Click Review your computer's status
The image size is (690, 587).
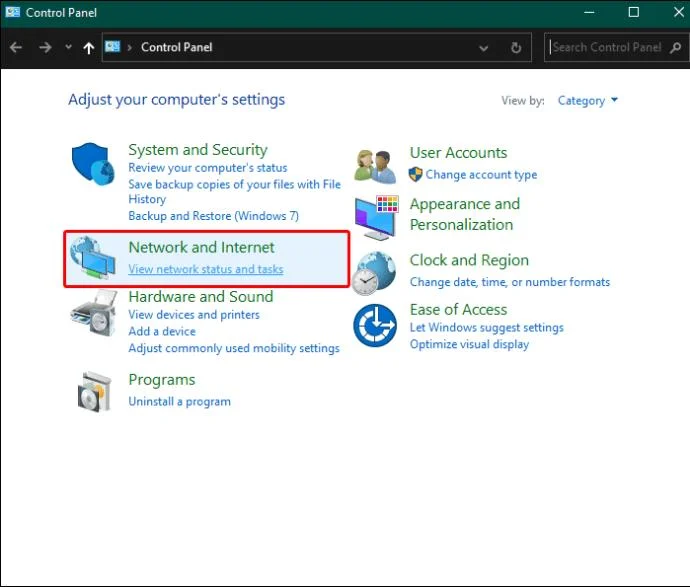click(208, 168)
